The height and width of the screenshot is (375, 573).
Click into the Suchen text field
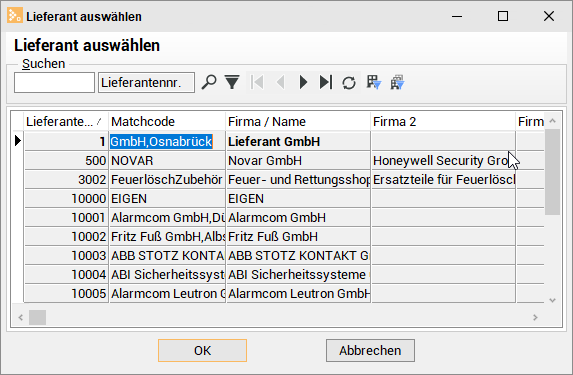[x=54, y=83]
